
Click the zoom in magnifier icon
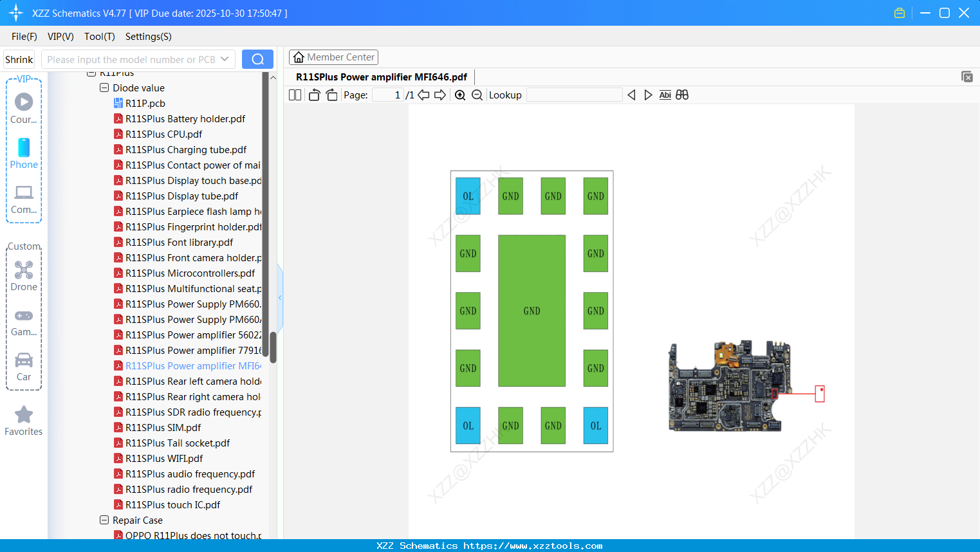coord(460,95)
